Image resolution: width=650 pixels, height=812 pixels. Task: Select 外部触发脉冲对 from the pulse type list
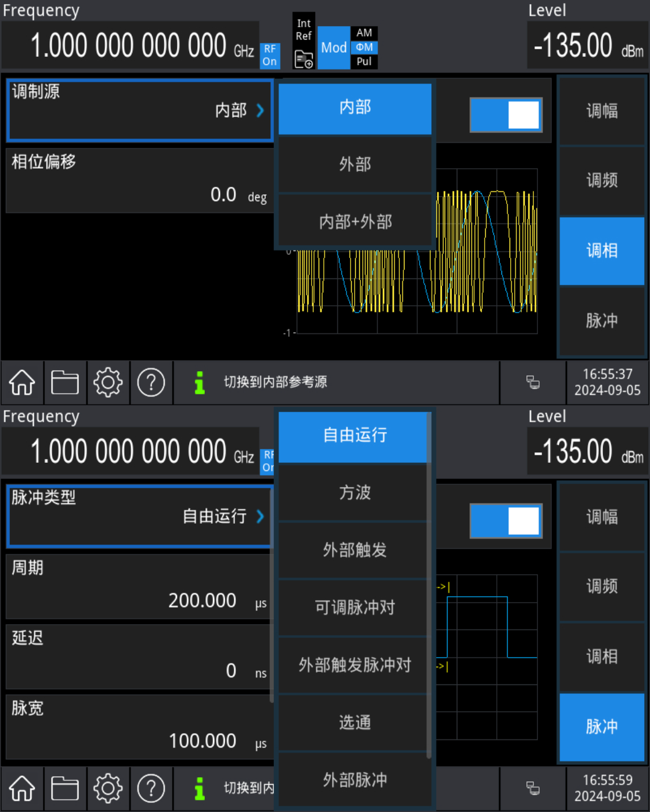[x=354, y=665]
